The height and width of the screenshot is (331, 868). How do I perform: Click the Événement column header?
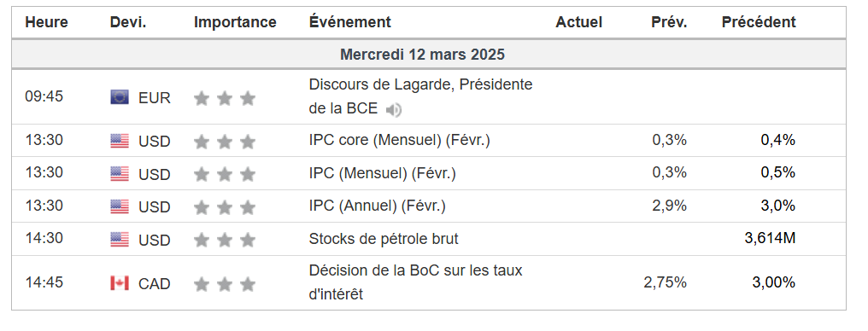point(350,22)
